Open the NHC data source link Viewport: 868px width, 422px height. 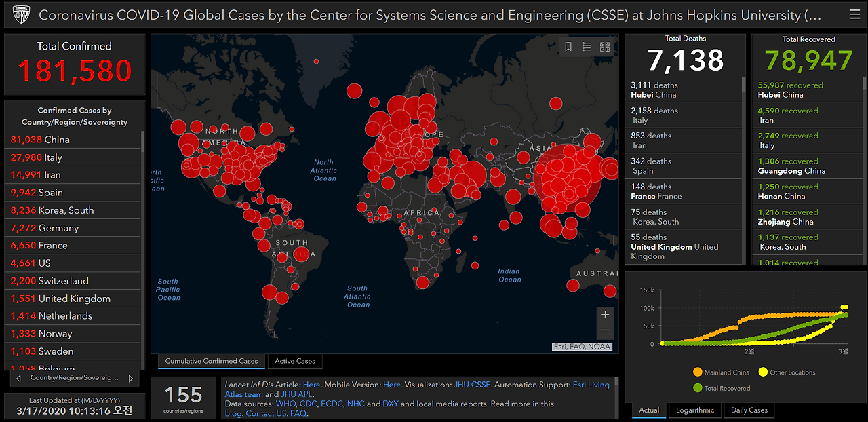click(355, 404)
